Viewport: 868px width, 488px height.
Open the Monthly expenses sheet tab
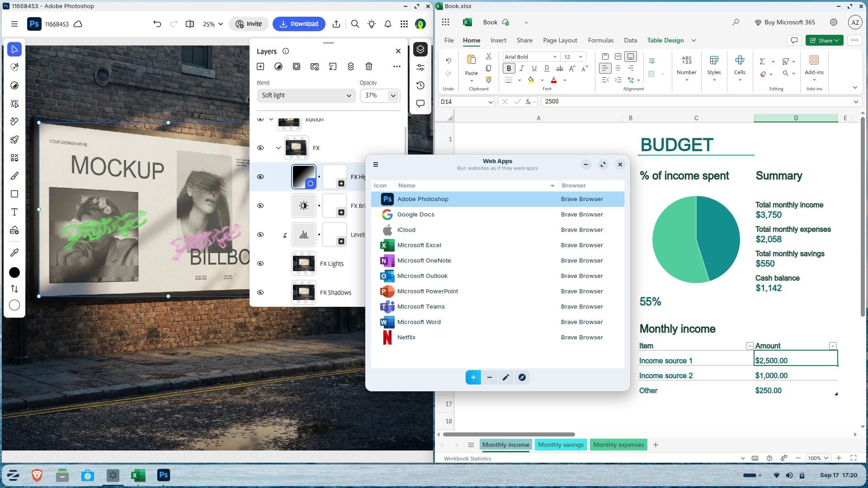(618, 445)
